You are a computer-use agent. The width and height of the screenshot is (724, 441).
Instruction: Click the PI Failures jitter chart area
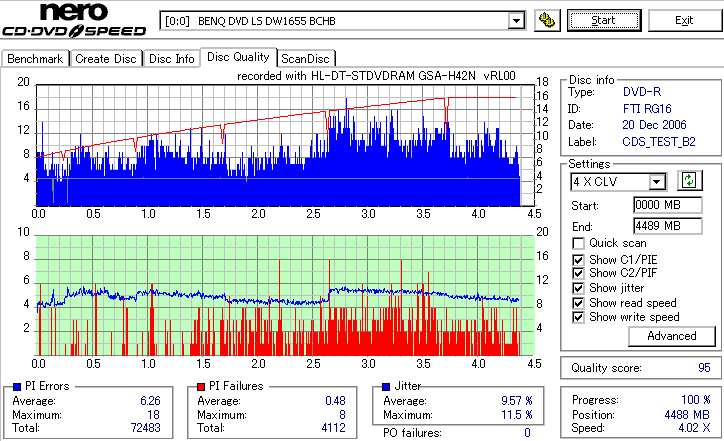pyautogui.click(x=285, y=296)
